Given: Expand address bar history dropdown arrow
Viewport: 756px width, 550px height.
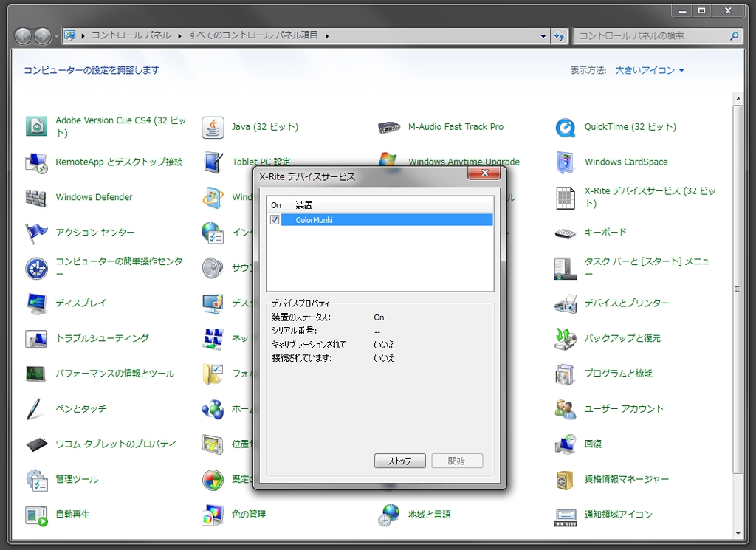Looking at the screenshot, I should 543,35.
